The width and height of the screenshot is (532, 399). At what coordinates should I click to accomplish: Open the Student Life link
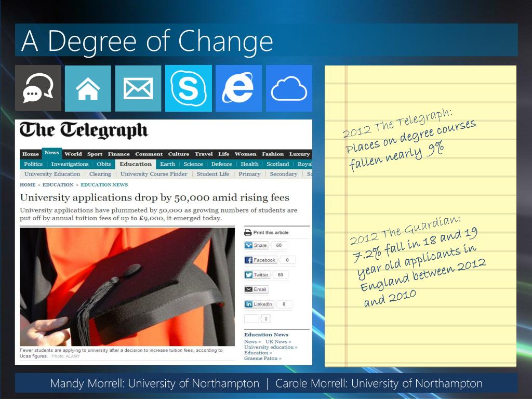(212, 174)
